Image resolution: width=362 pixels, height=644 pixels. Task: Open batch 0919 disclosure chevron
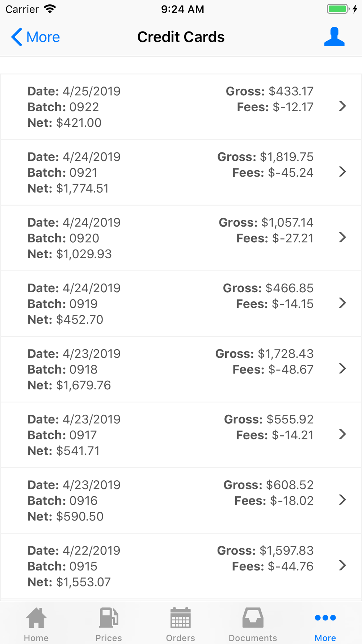pos(342,303)
